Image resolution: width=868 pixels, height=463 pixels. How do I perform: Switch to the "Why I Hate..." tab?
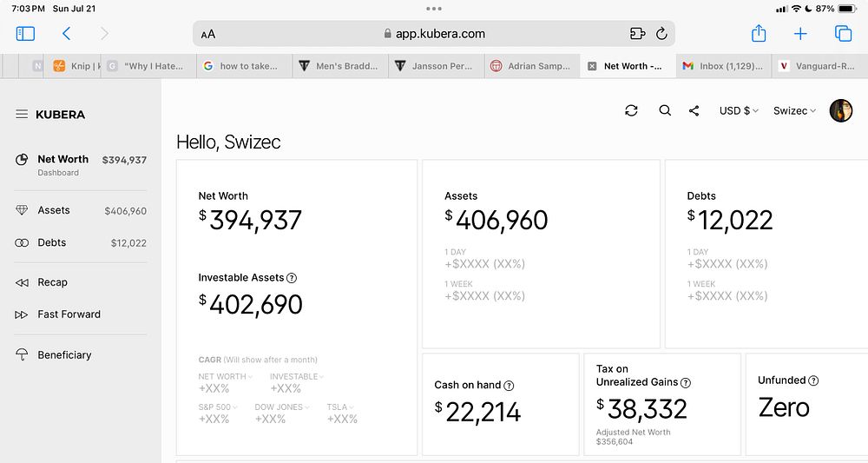[148, 66]
